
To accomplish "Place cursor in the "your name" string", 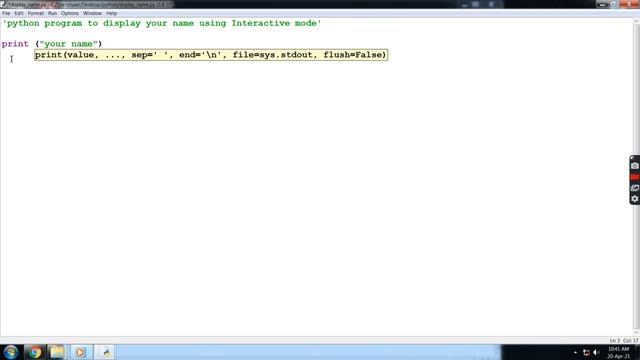I will click(x=69, y=44).
